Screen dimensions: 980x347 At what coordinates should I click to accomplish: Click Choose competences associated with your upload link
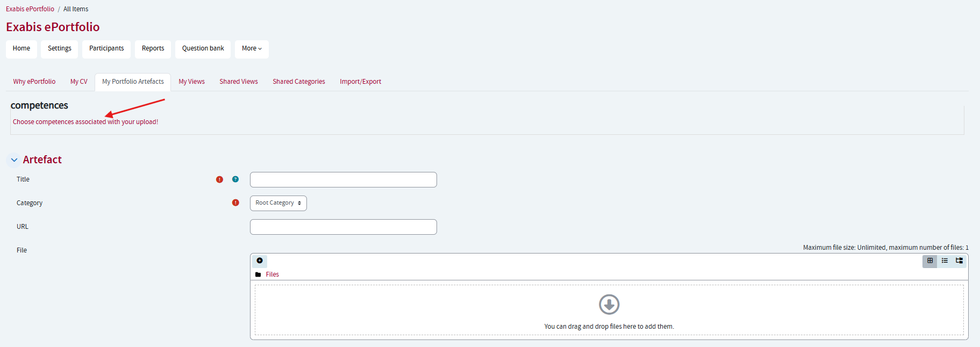(85, 122)
